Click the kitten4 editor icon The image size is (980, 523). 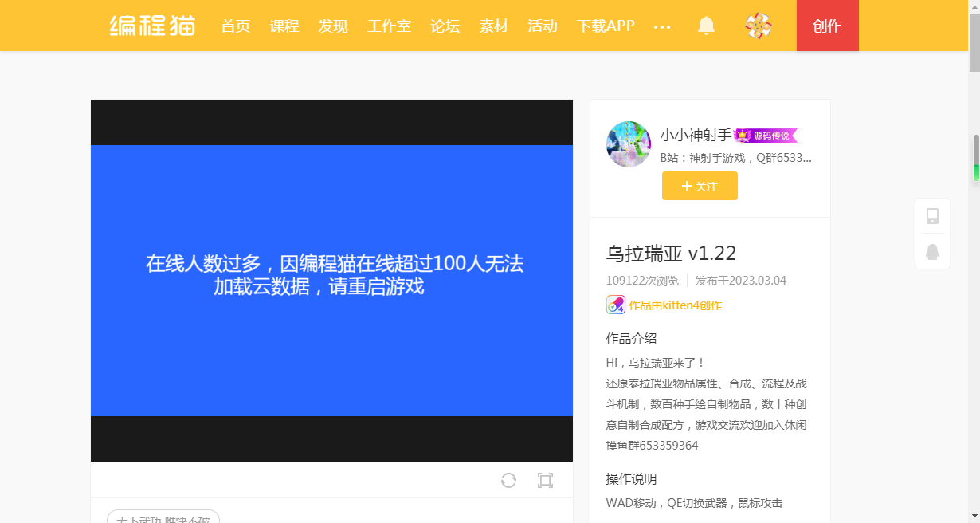[616, 305]
